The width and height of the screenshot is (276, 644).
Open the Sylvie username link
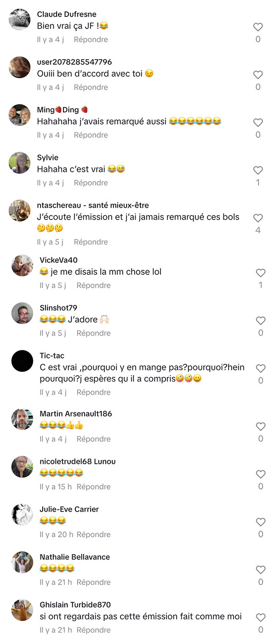[x=48, y=158]
